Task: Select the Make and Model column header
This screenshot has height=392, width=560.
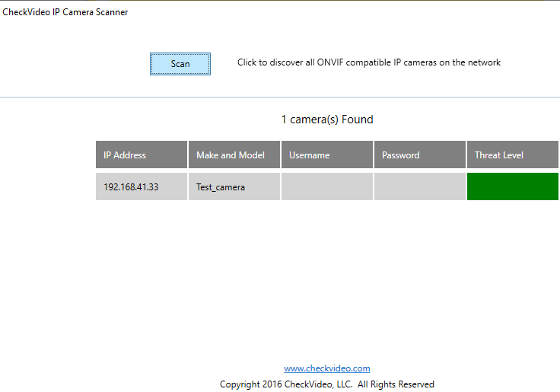Action: tap(234, 155)
